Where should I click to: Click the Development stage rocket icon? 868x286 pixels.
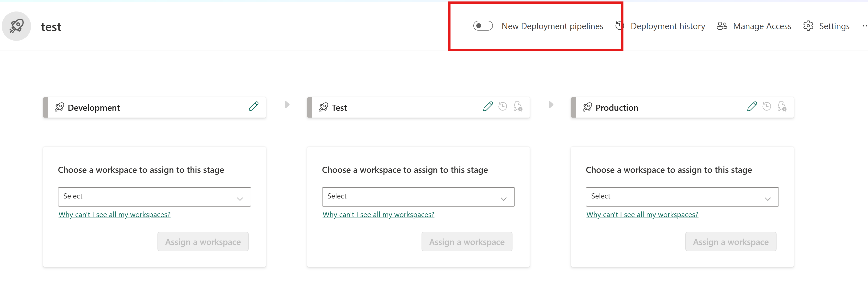(x=59, y=107)
